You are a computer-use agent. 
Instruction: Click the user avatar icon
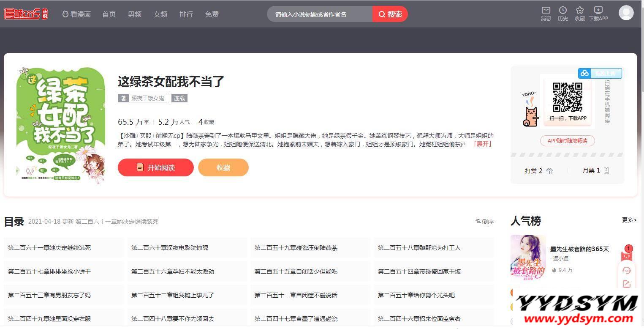(x=626, y=13)
